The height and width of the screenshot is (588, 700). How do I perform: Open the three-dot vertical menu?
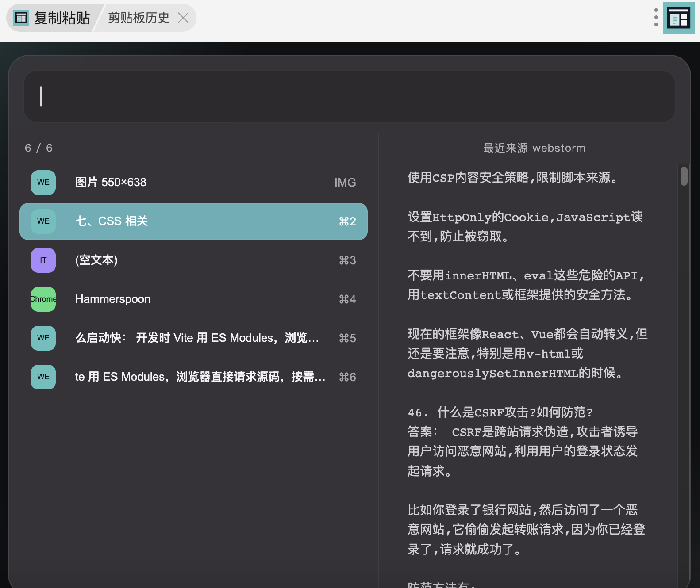tap(656, 17)
